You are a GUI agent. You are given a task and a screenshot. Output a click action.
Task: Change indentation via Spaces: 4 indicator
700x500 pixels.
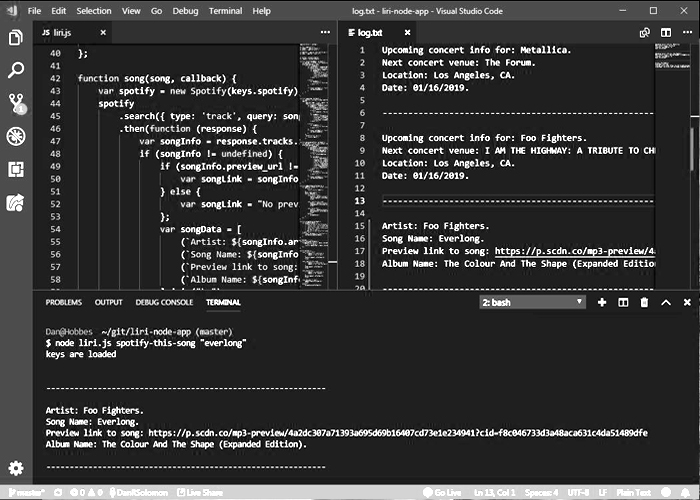coord(542,492)
